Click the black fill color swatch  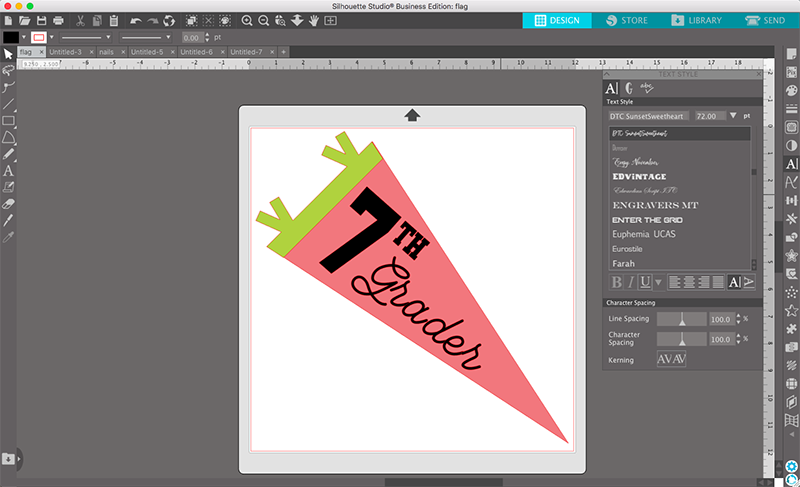[x=11, y=37]
